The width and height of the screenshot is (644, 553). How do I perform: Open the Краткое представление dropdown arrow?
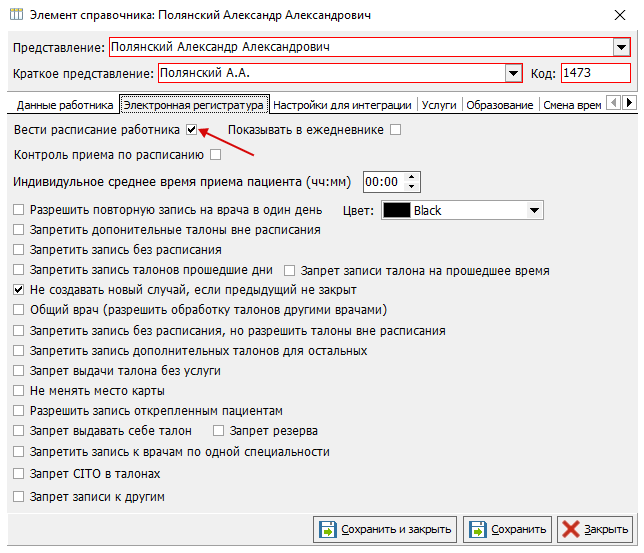pos(513,73)
